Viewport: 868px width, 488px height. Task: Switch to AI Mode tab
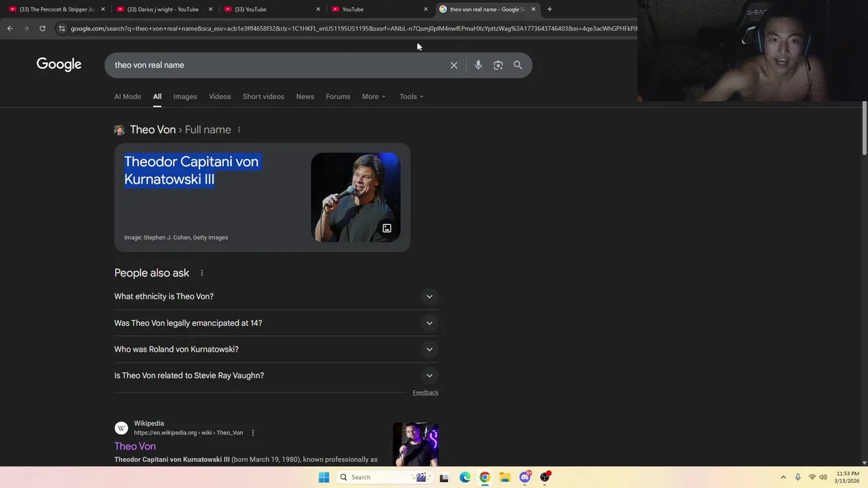(127, 96)
